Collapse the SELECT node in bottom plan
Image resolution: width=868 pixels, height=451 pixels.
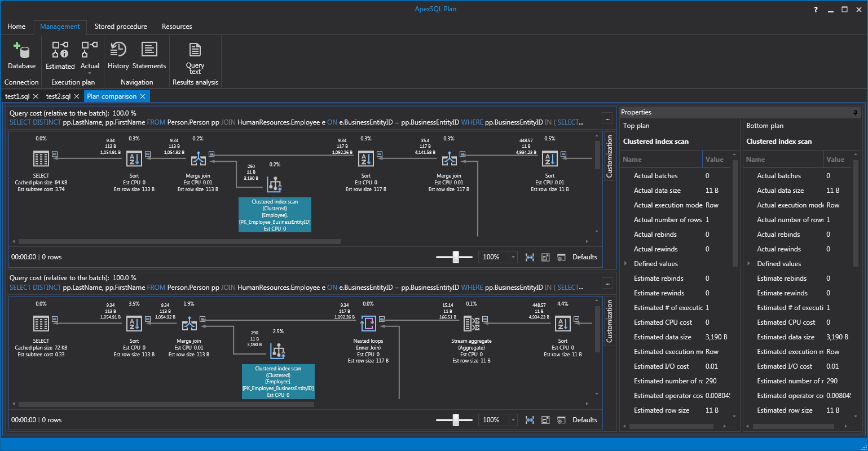pyautogui.click(x=55, y=319)
